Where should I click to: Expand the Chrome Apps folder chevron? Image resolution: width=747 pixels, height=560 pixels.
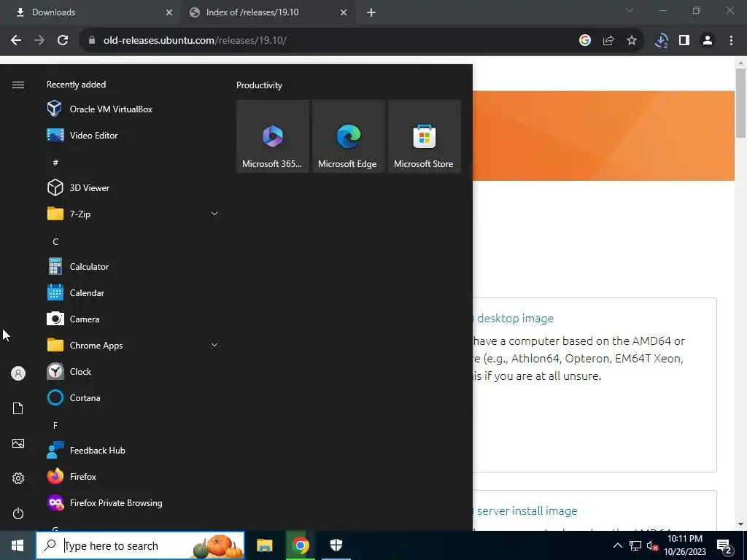tap(214, 345)
